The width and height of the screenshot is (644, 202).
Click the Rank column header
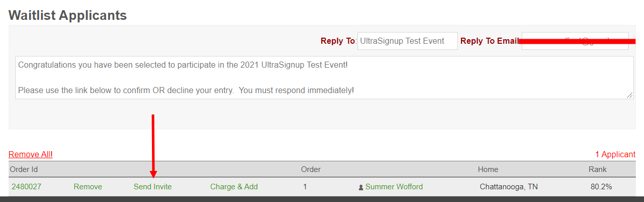598,169
